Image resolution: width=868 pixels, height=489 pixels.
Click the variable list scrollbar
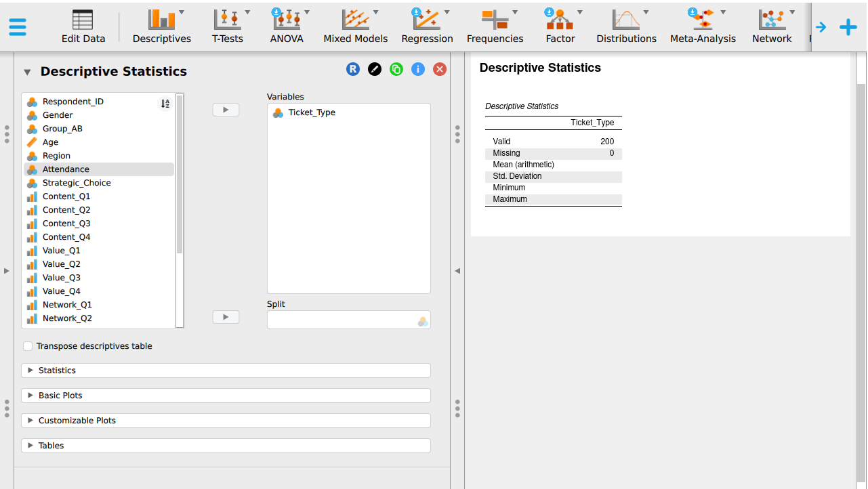tap(180, 174)
